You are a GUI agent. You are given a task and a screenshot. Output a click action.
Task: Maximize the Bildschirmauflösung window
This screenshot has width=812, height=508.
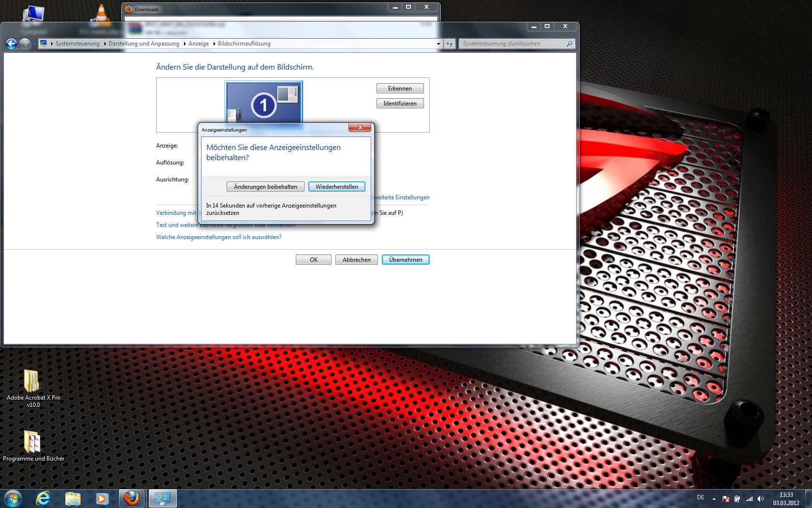tap(547, 26)
